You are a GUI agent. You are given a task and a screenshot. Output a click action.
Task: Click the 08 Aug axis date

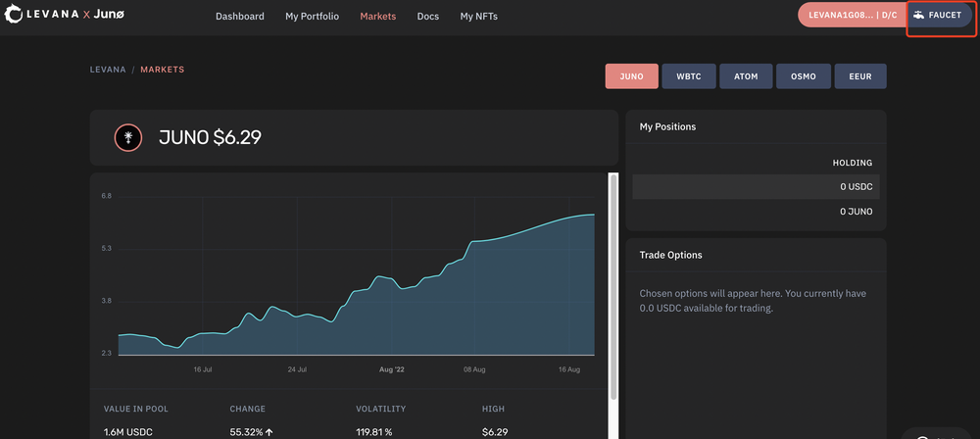pyautogui.click(x=474, y=369)
